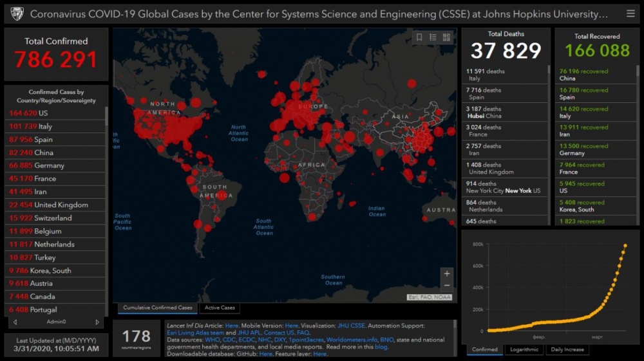Viewport: 644px width, 361px height.
Task: Switch to Active Cases map tab
Action: (220, 308)
